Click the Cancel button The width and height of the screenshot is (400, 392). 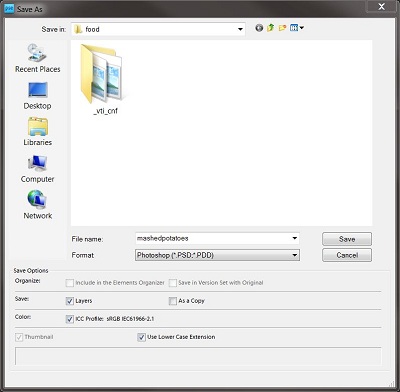pyautogui.click(x=347, y=255)
